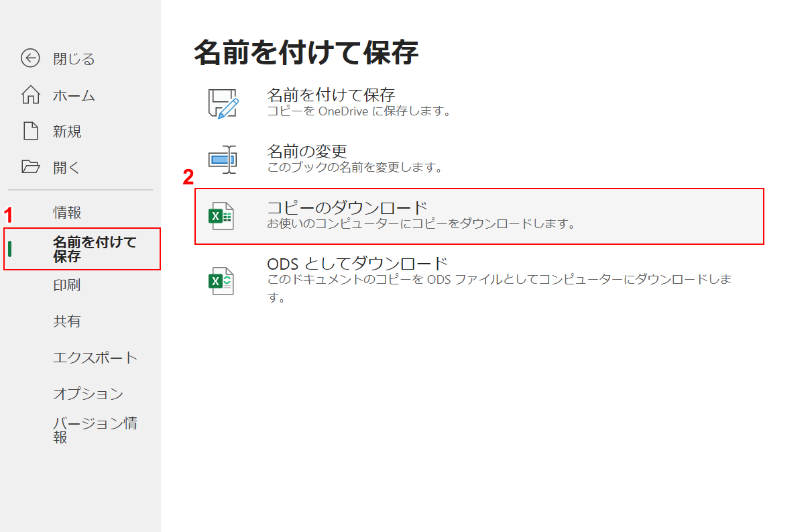Viewport: 812px width, 532px height.
Task: Open the 情報 section in the sidebar
Action: point(67,213)
